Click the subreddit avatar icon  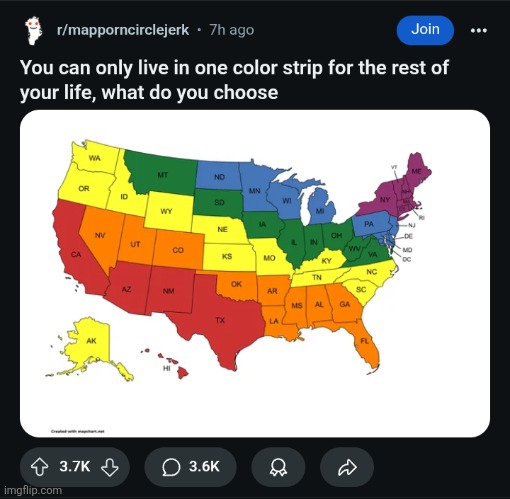click(34, 31)
